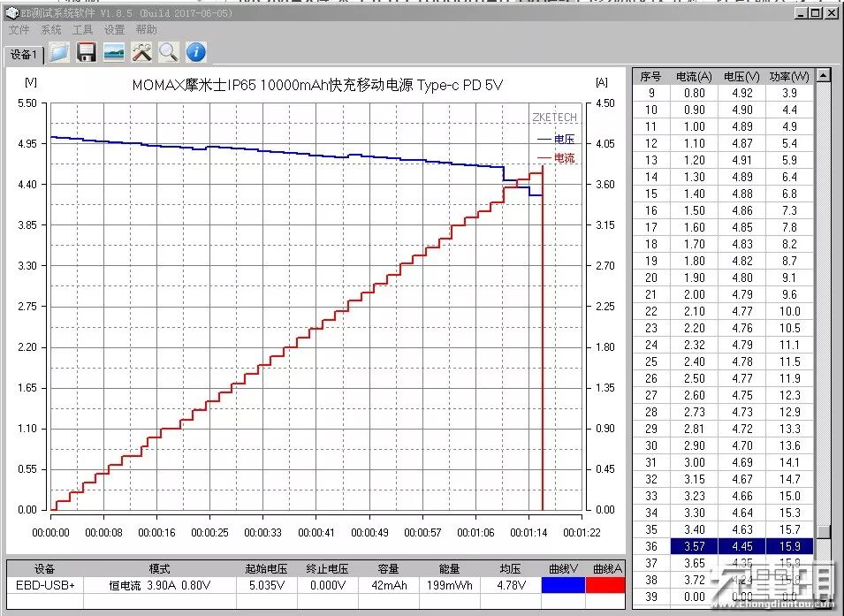Image resolution: width=844 pixels, height=616 pixels.
Task: Click the red 曲线A color swatch
Action: point(605,585)
